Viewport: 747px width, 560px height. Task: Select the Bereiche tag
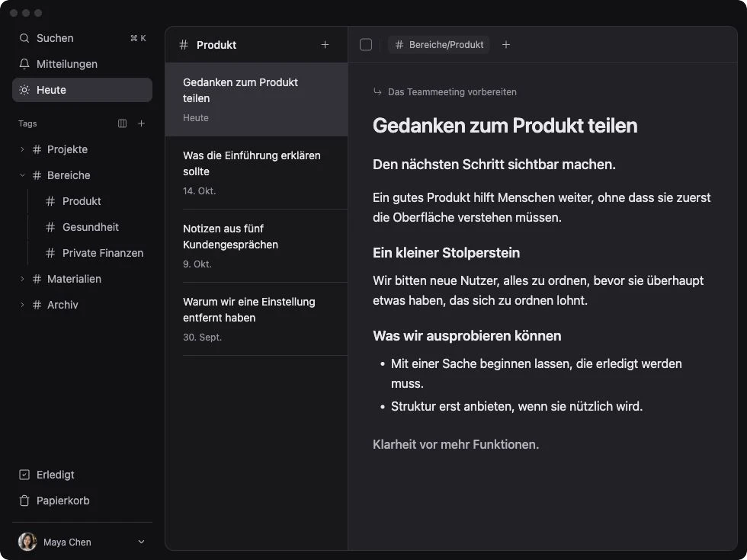pos(69,175)
